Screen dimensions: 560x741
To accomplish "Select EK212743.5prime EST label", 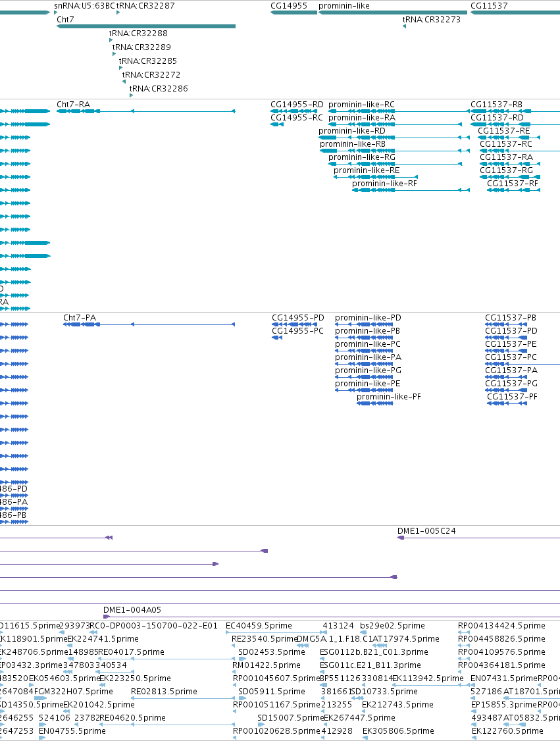I will point(398,705).
